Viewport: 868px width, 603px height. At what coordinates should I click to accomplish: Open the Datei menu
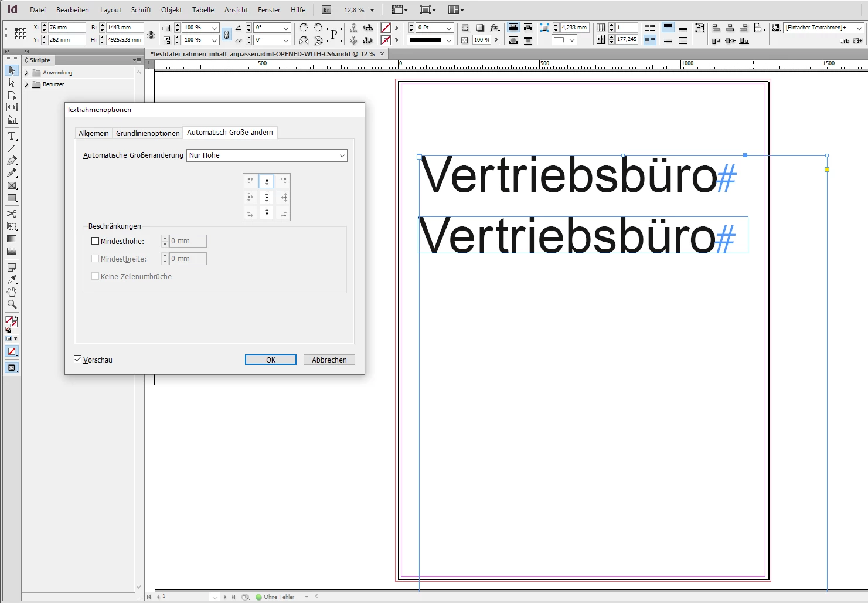point(38,10)
